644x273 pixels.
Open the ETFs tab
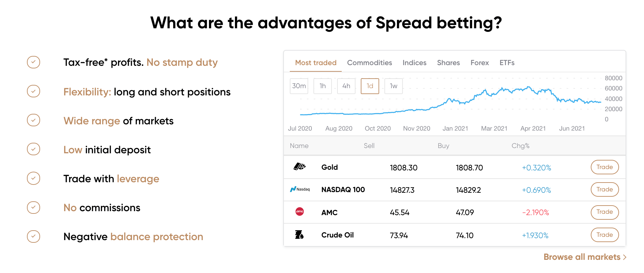pos(507,62)
